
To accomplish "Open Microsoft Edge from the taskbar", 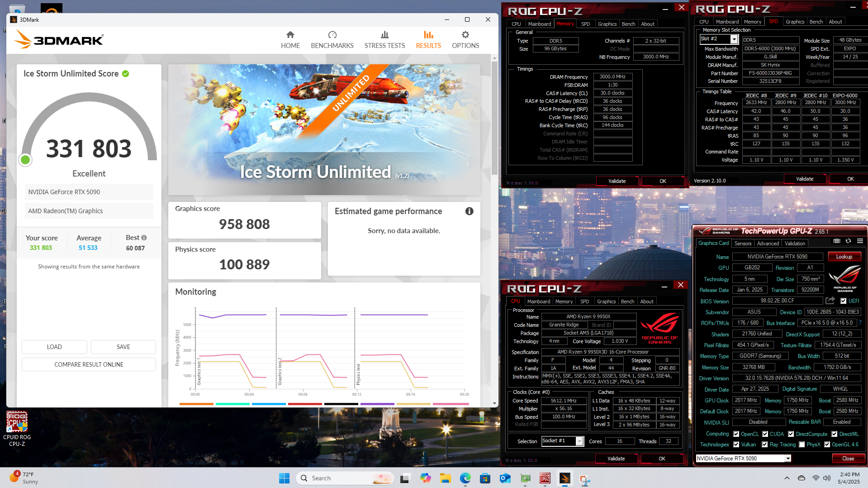I will pos(465,478).
